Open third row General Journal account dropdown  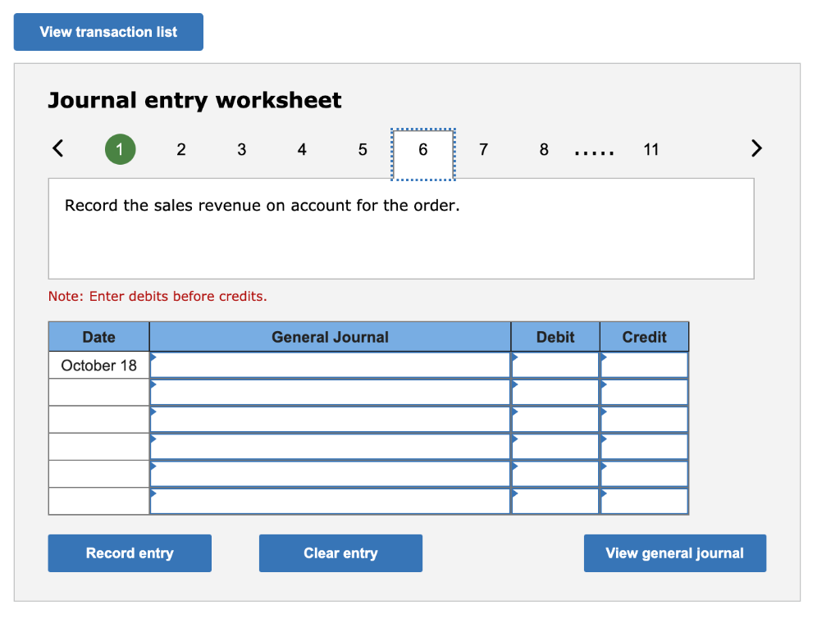tap(330, 420)
